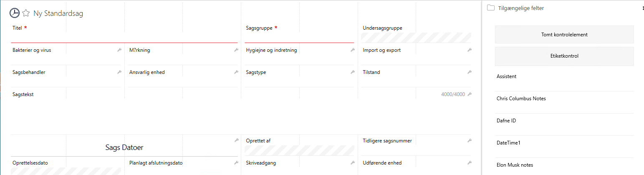Image resolution: width=644 pixels, height=175 pixels.
Task: Click the clock icon beside Ny Standardsag
Action: [x=15, y=13]
